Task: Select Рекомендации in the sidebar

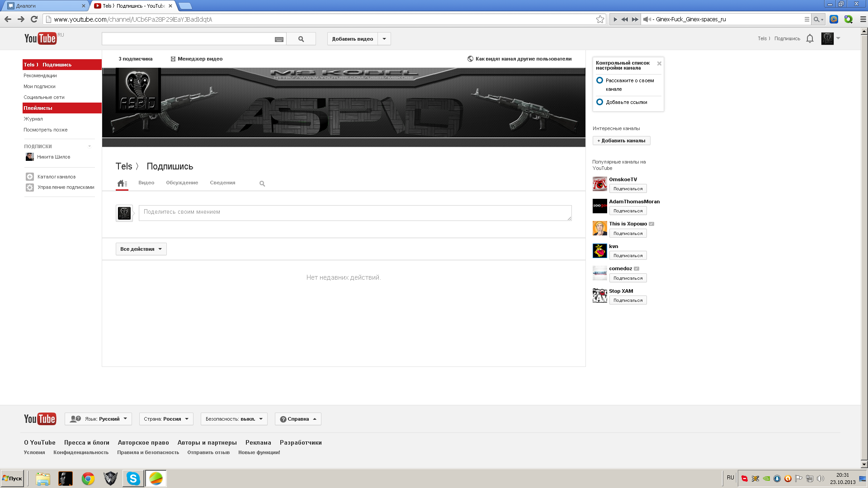Action: tap(40, 75)
